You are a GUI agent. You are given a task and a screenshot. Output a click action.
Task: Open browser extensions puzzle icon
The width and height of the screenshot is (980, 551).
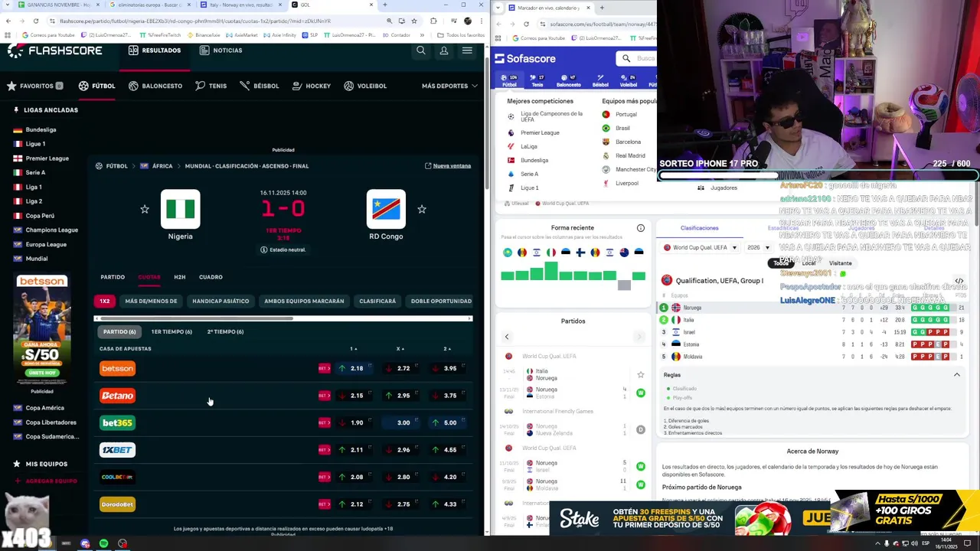[433, 21]
